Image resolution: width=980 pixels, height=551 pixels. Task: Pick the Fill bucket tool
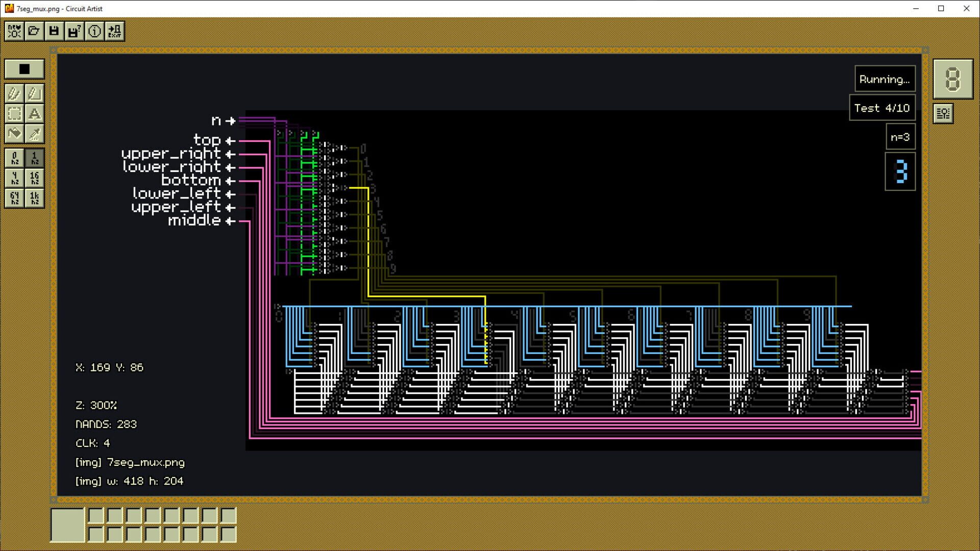tap(14, 134)
